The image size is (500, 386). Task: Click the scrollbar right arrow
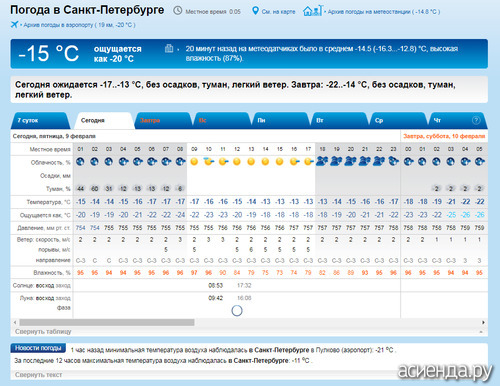tap(483, 322)
